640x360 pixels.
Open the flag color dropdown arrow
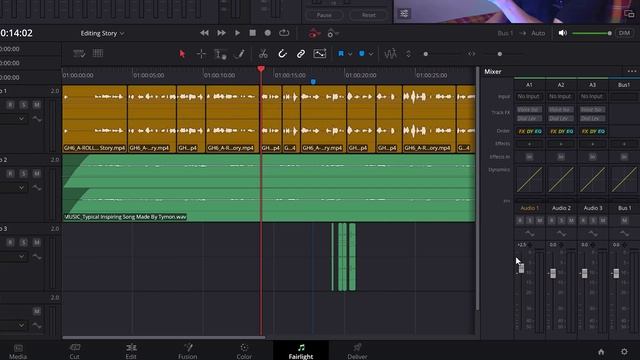350,54
